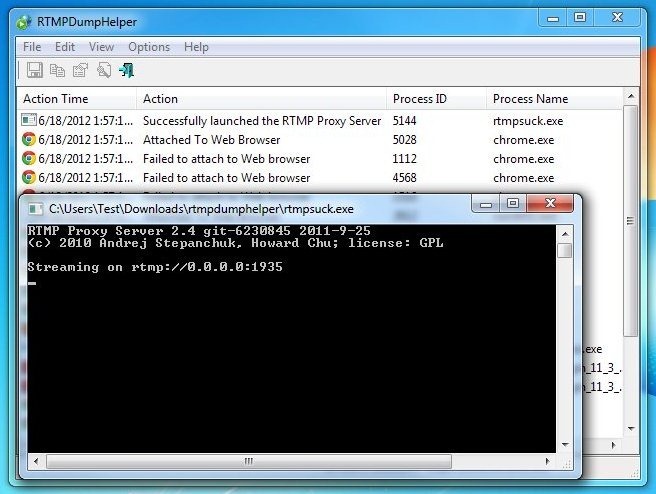This screenshot has width=656, height=494.
Task: Maximize the RTMPDumpHelper window
Action: (580, 18)
